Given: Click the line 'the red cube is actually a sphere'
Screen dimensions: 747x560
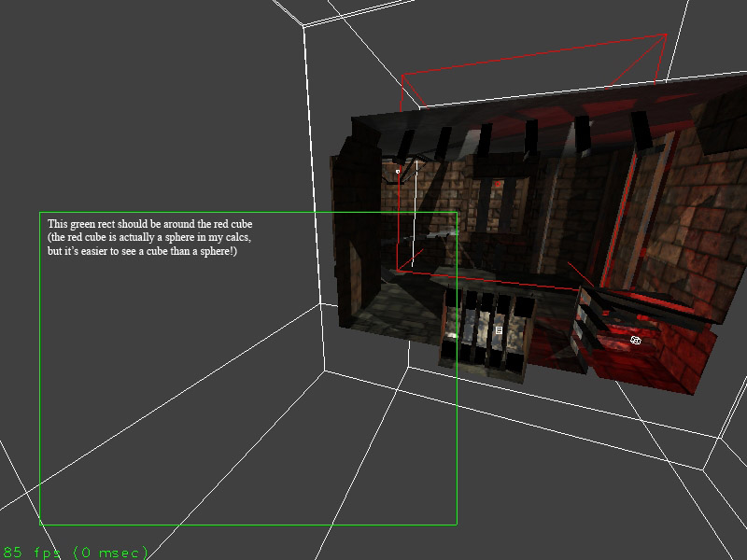Looking at the screenshot, I should pyautogui.click(x=149, y=238).
